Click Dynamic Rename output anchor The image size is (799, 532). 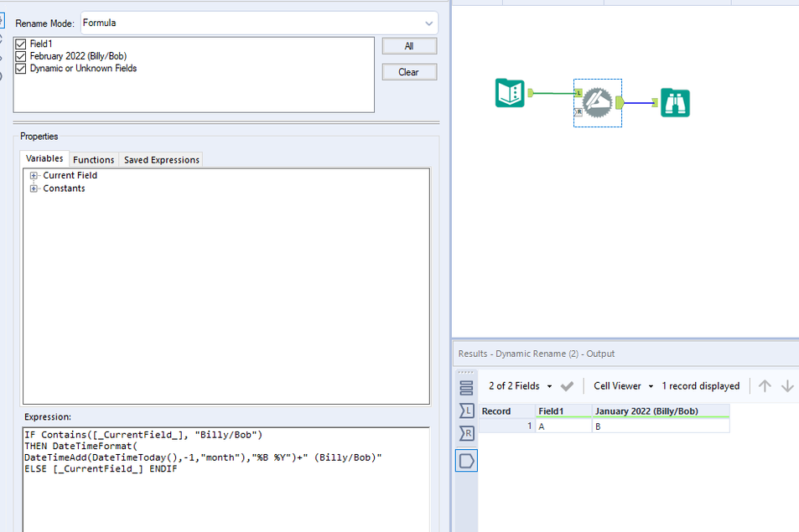click(x=620, y=103)
